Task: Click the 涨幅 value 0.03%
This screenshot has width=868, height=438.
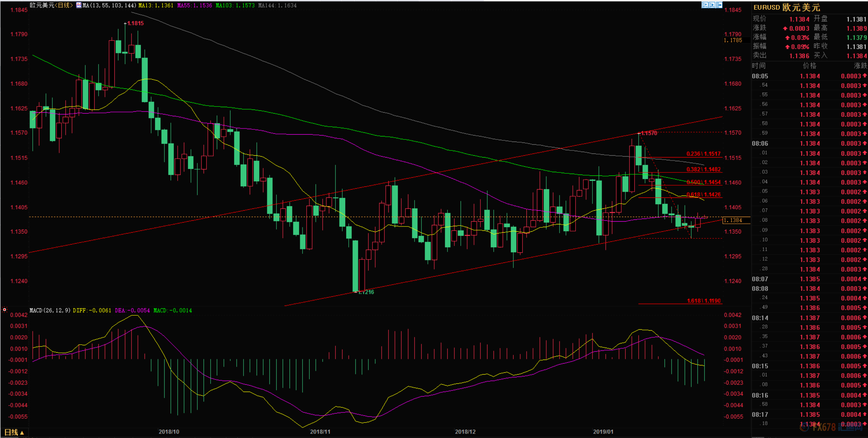Action: 797,38
